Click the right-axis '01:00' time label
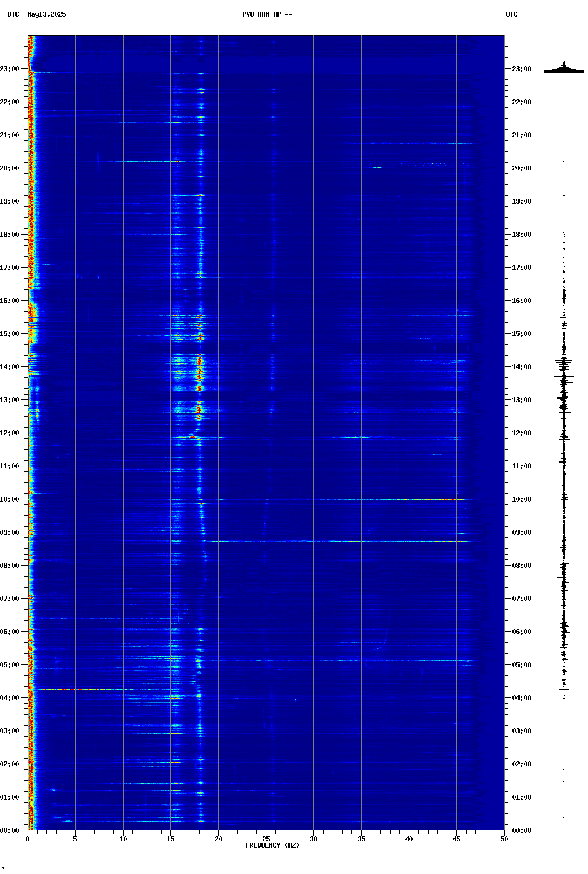Image resolution: width=588 pixels, height=874 pixels. click(522, 797)
